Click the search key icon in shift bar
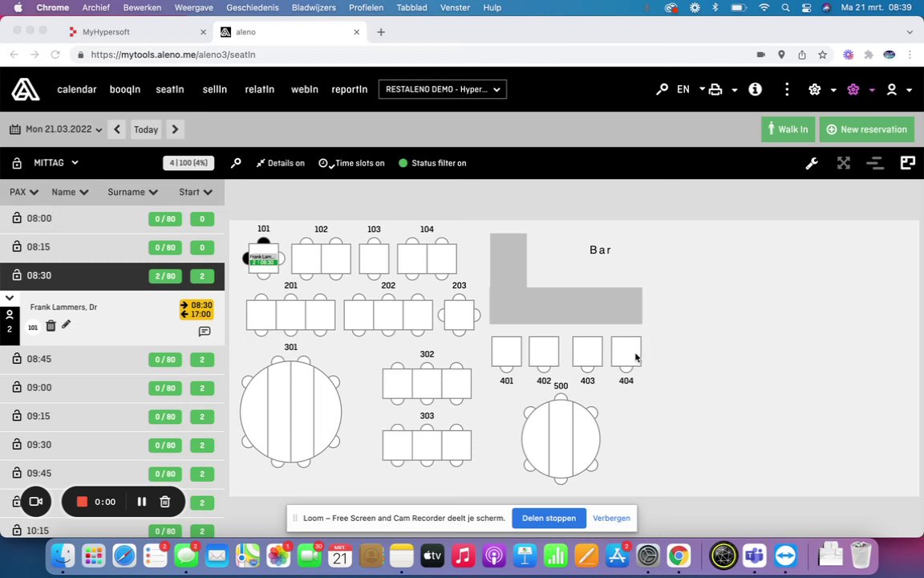 (x=236, y=164)
